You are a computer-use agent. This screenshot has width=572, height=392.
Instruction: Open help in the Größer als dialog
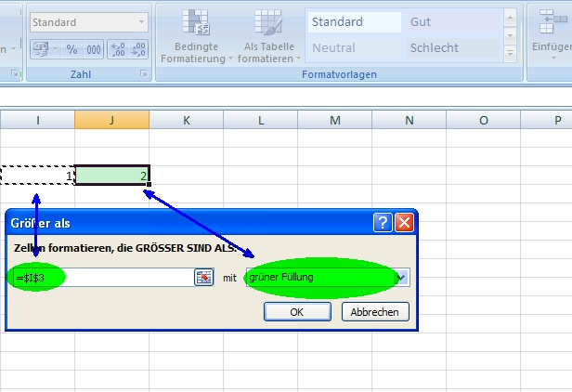pyautogui.click(x=383, y=222)
